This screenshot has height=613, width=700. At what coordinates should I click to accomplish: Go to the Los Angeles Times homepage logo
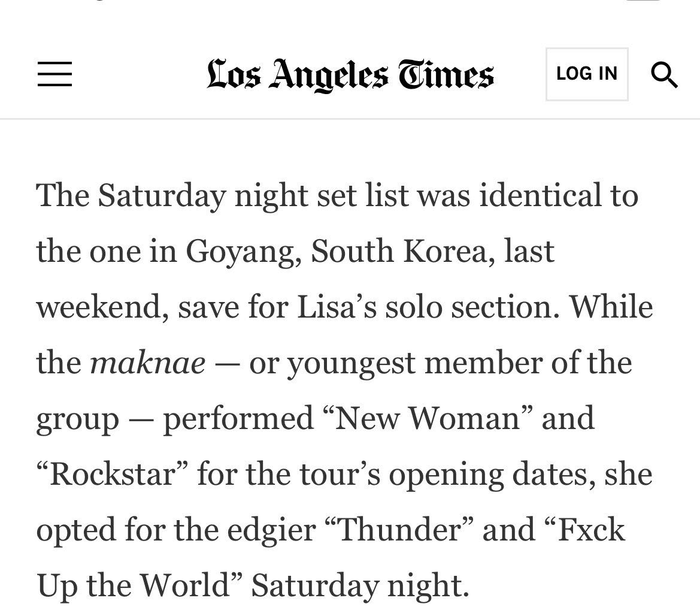[350, 75]
